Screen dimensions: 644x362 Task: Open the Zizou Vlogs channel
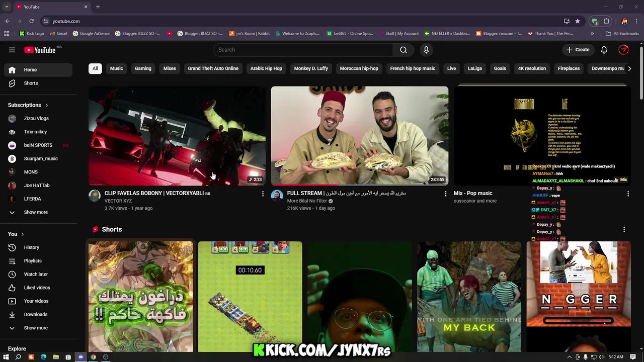tap(39, 118)
